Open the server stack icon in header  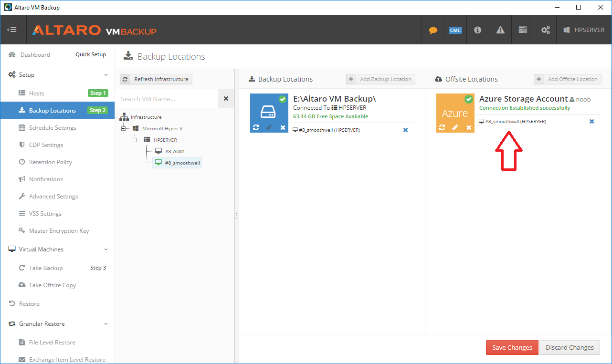(523, 30)
